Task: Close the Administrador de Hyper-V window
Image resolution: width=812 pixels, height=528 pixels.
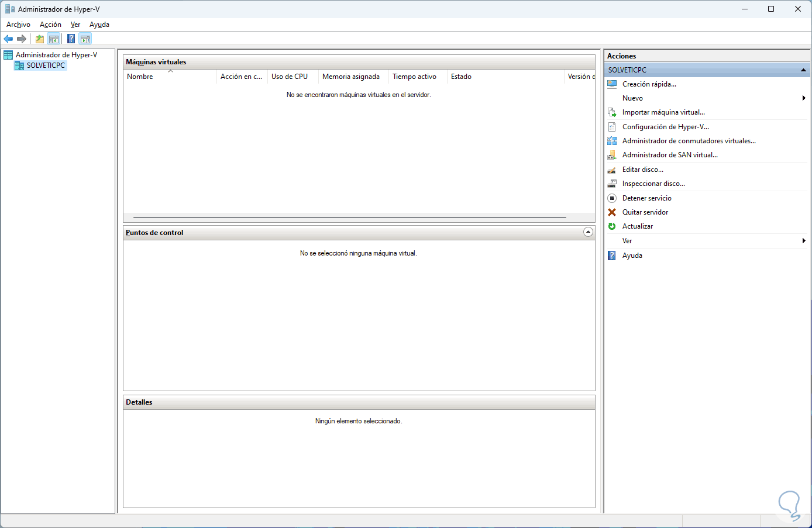Action: [x=798, y=9]
